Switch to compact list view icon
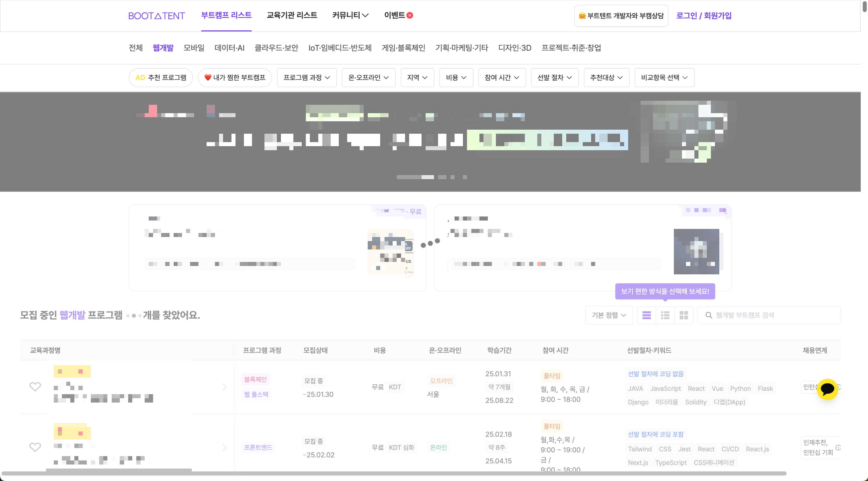The image size is (868, 481). coord(665,315)
